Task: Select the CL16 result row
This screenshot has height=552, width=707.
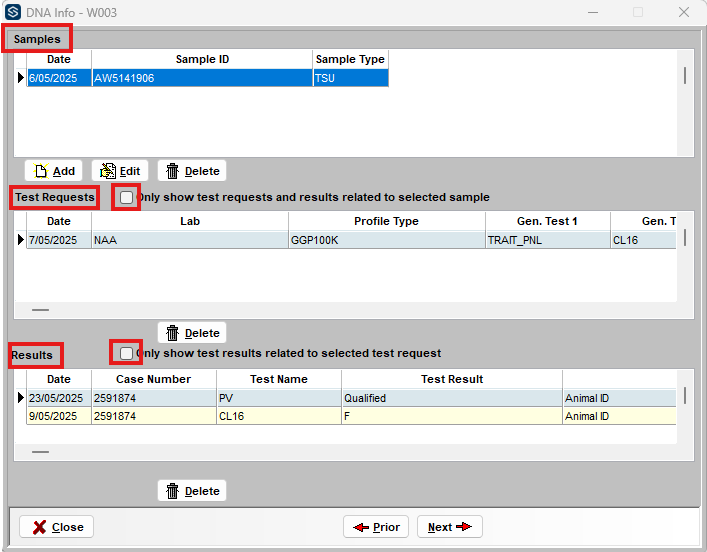Action: [280, 416]
